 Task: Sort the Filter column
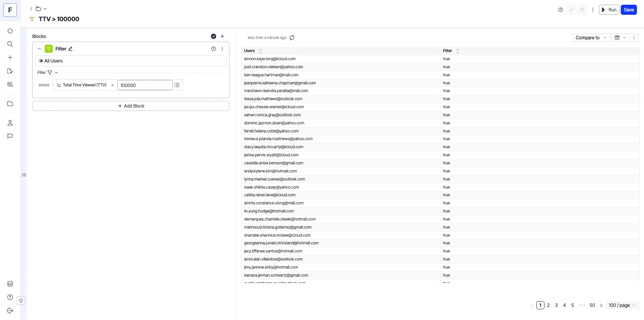458,51
